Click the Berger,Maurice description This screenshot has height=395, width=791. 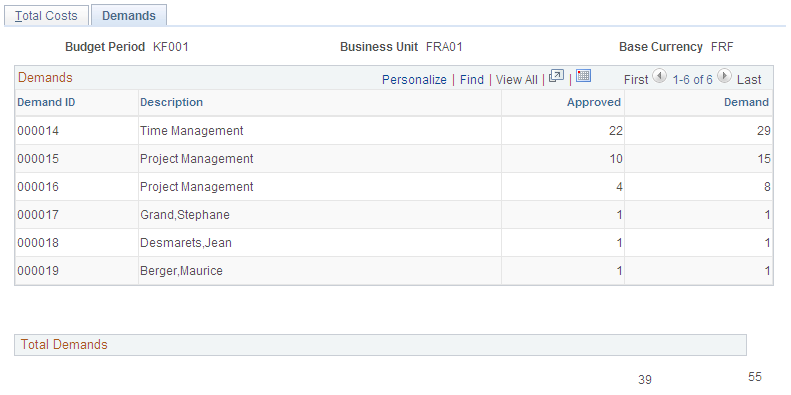click(181, 271)
